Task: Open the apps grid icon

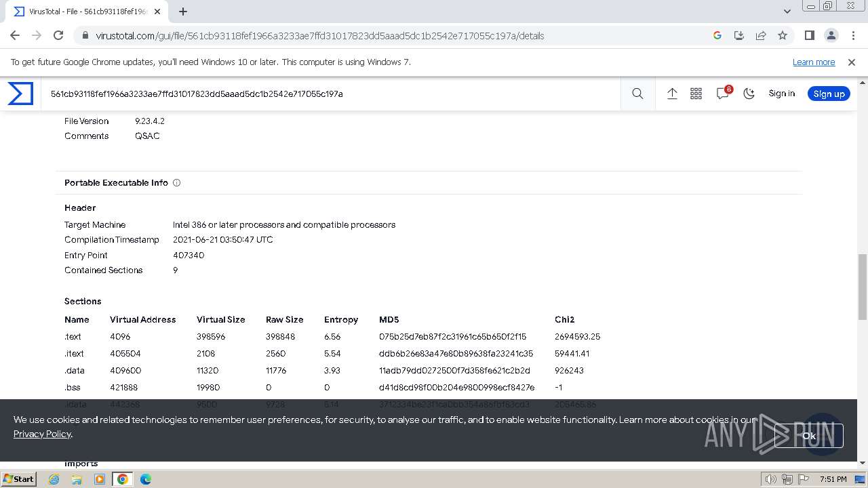Action: tap(696, 94)
